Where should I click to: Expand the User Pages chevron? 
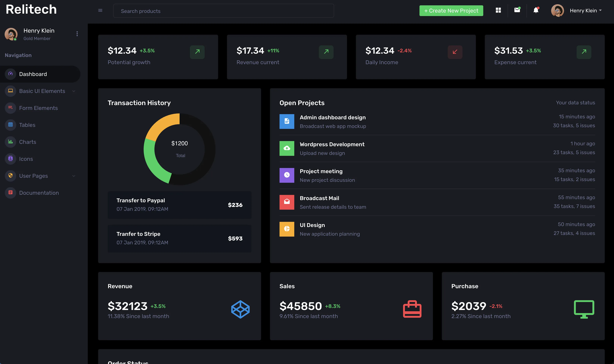[x=74, y=176]
